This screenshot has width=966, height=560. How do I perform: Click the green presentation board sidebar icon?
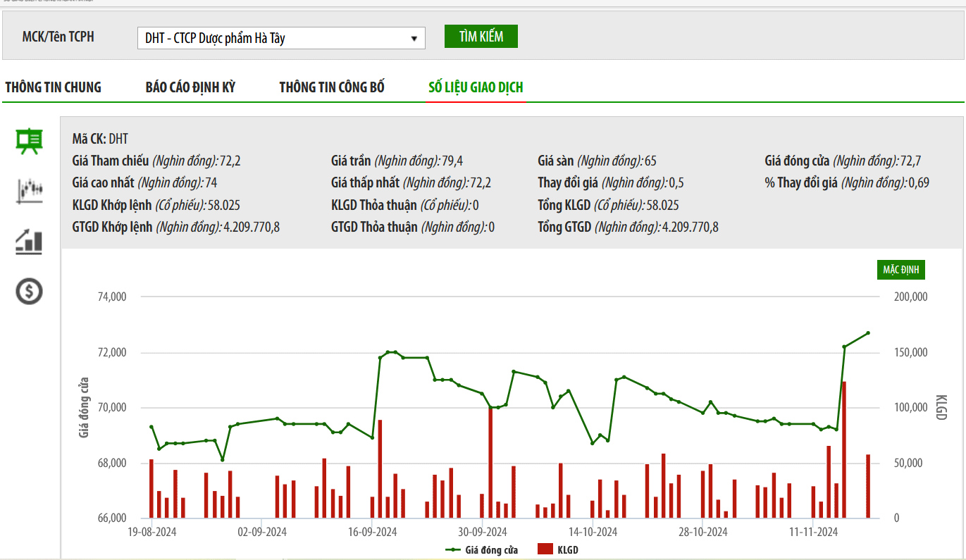point(30,142)
